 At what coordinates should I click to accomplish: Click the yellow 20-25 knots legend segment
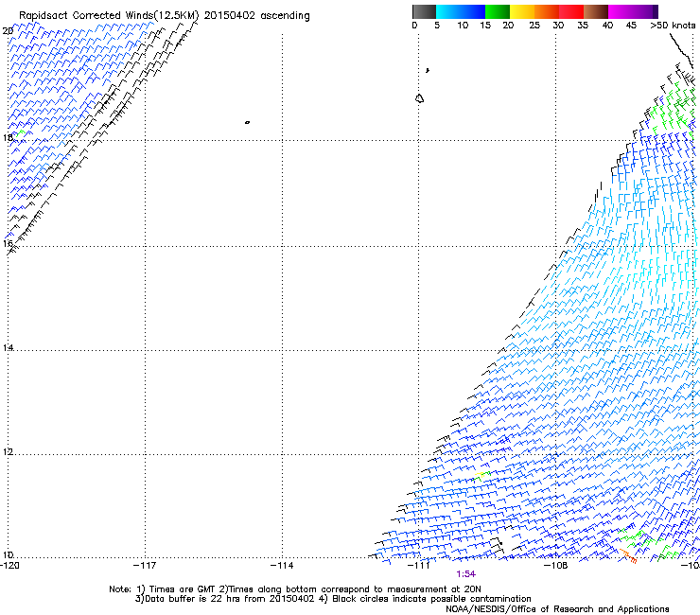522,11
